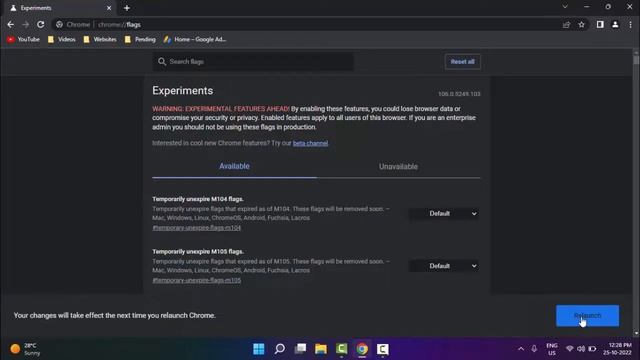Open the share this page icon
This screenshot has width=640, height=360.
567,24
